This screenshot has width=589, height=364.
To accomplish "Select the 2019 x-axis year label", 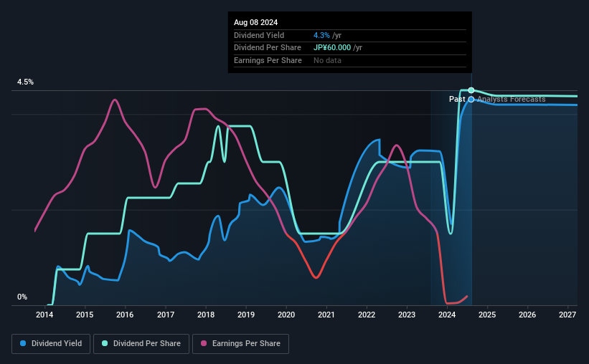I will click(246, 315).
